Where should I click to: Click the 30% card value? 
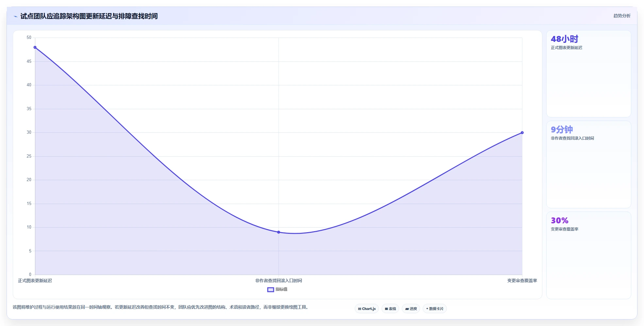[560, 220]
